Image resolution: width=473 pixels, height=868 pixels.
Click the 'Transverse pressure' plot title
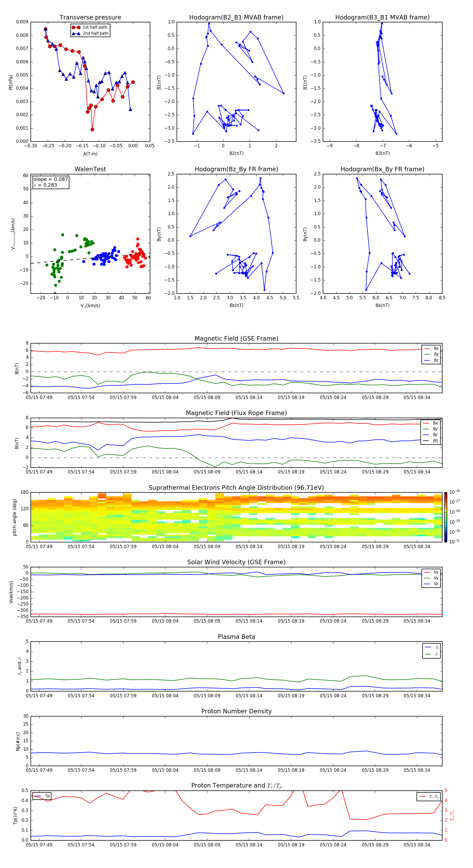(90, 17)
